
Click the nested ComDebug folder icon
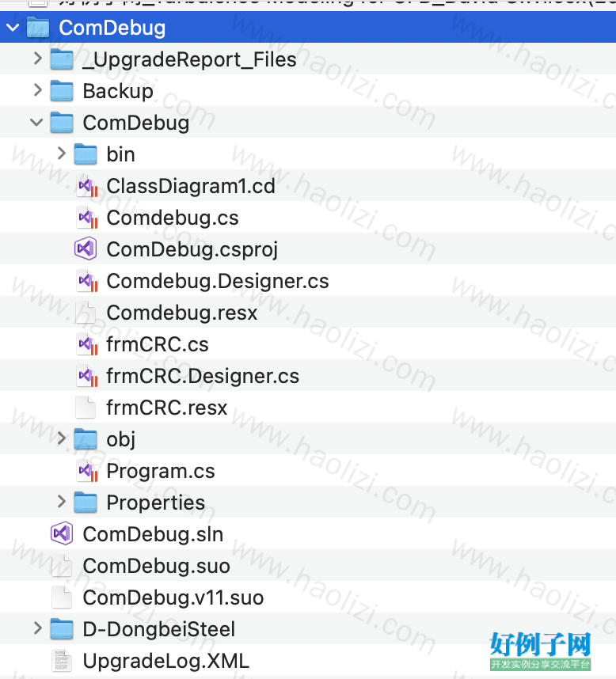(62, 123)
